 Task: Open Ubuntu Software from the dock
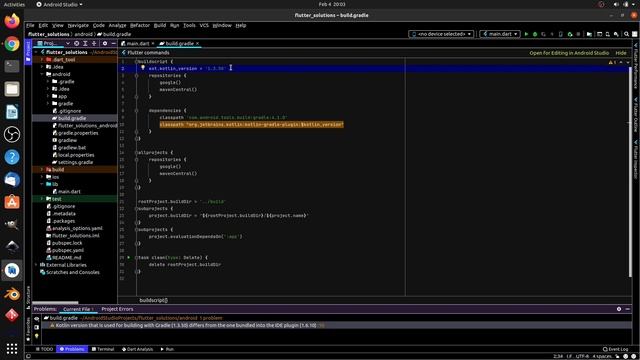12,202
